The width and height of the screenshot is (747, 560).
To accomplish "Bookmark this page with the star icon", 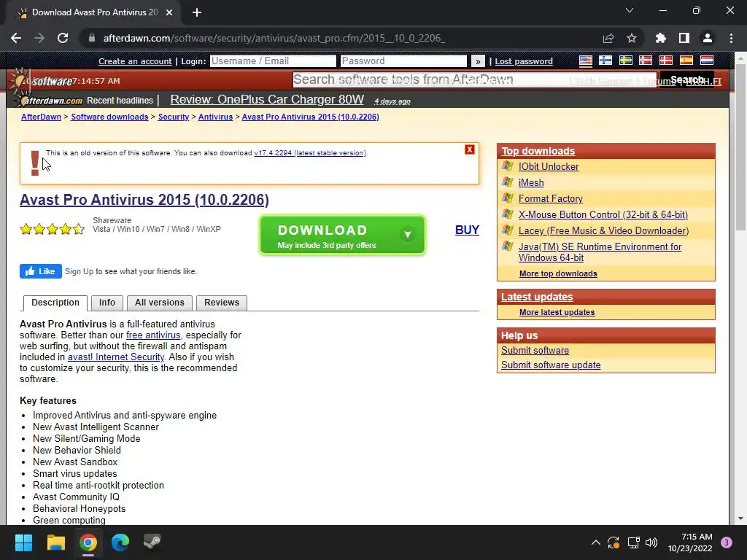I will [x=631, y=38].
